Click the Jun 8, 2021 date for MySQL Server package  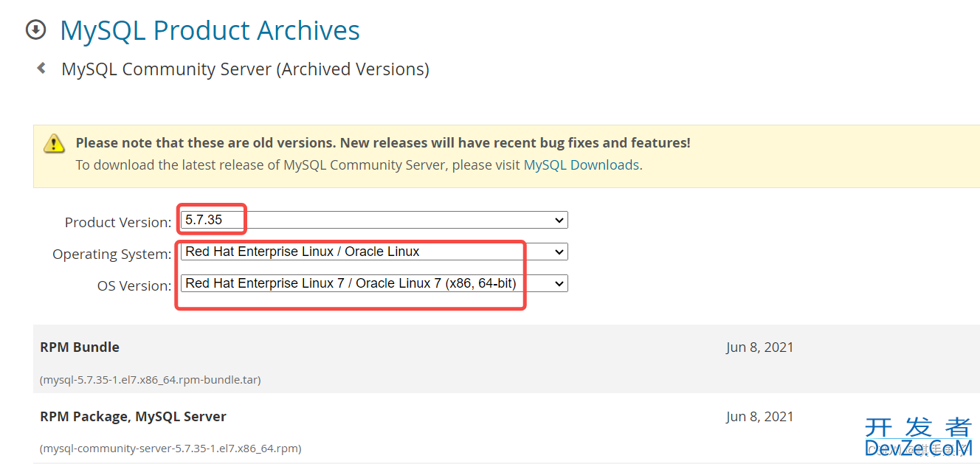click(760, 417)
